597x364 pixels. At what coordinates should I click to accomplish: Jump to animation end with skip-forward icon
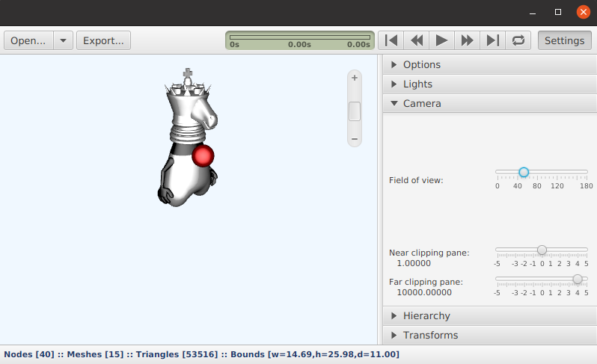pos(493,40)
